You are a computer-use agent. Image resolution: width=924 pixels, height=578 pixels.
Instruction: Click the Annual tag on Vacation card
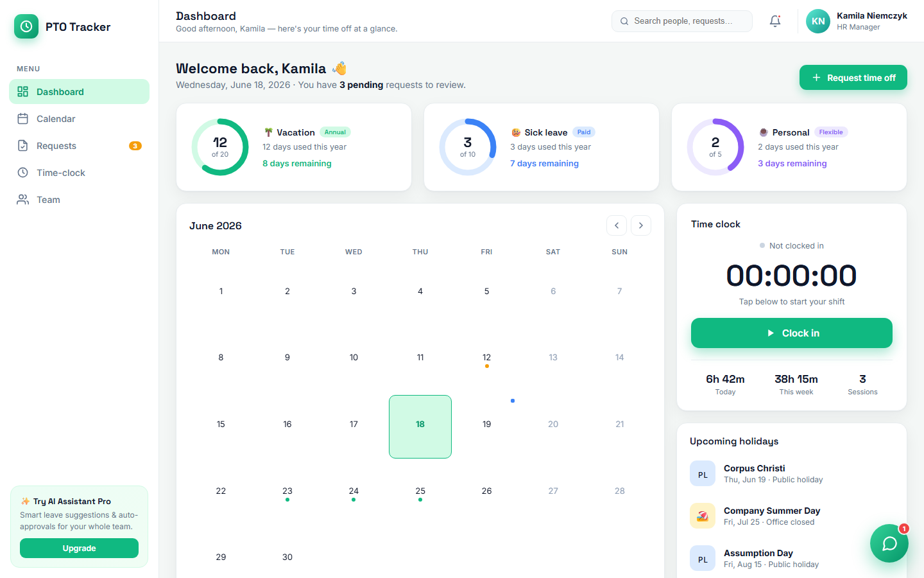click(335, 132)
